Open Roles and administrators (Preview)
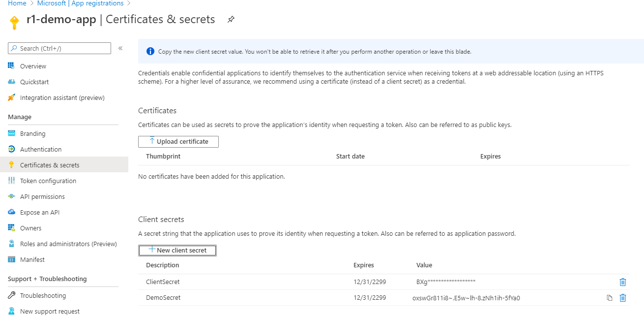The width and height of the screenshot is (644, 318). coord(68,244)
